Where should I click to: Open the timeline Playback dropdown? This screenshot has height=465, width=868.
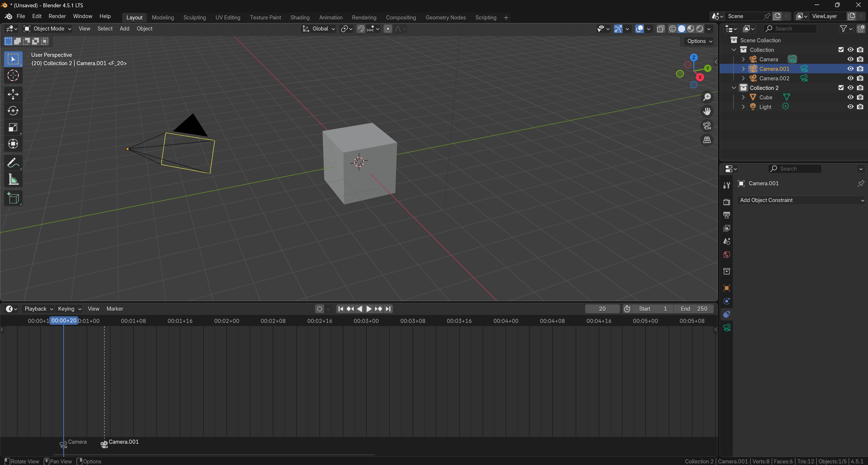click(x=38, y=309)
